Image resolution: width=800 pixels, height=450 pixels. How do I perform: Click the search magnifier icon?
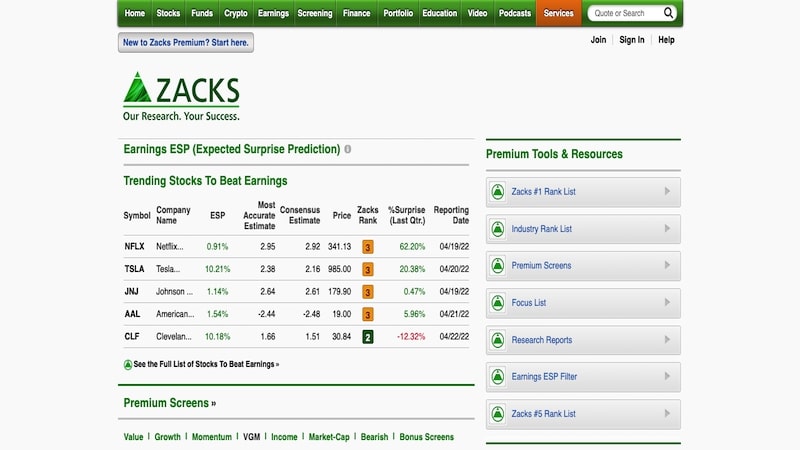pyautogui.click(x=668, y=13)
